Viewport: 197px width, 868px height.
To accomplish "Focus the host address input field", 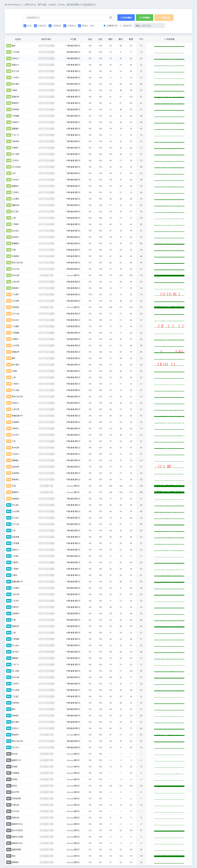I will [x=69, y=17].
